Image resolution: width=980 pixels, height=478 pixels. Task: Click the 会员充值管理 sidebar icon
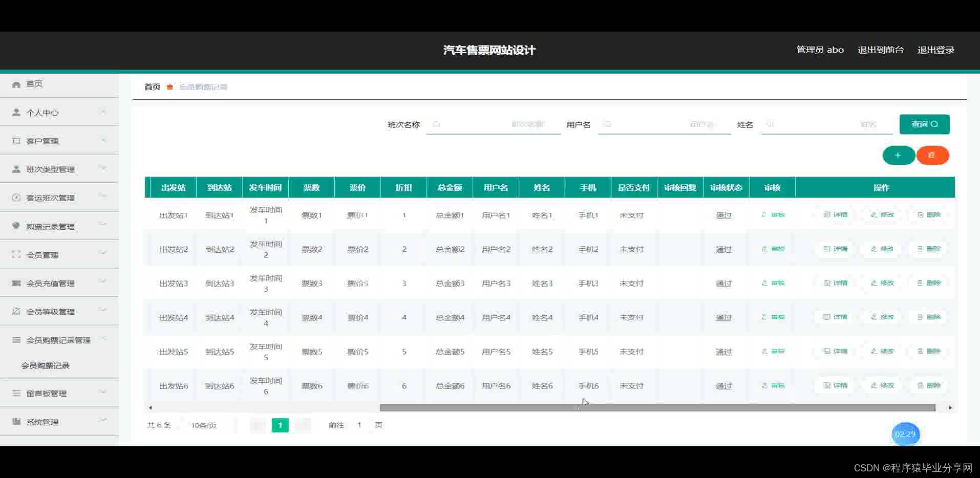[16, 283]
